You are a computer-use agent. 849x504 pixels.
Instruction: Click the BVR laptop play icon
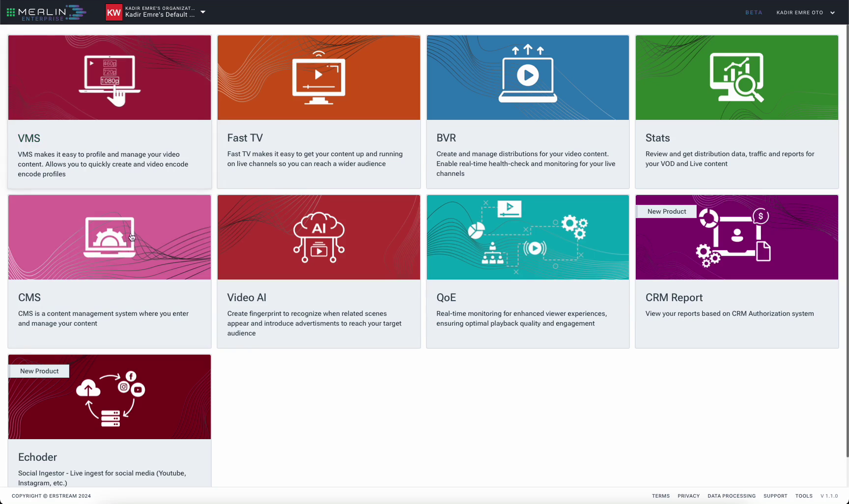tap(528, 74)
